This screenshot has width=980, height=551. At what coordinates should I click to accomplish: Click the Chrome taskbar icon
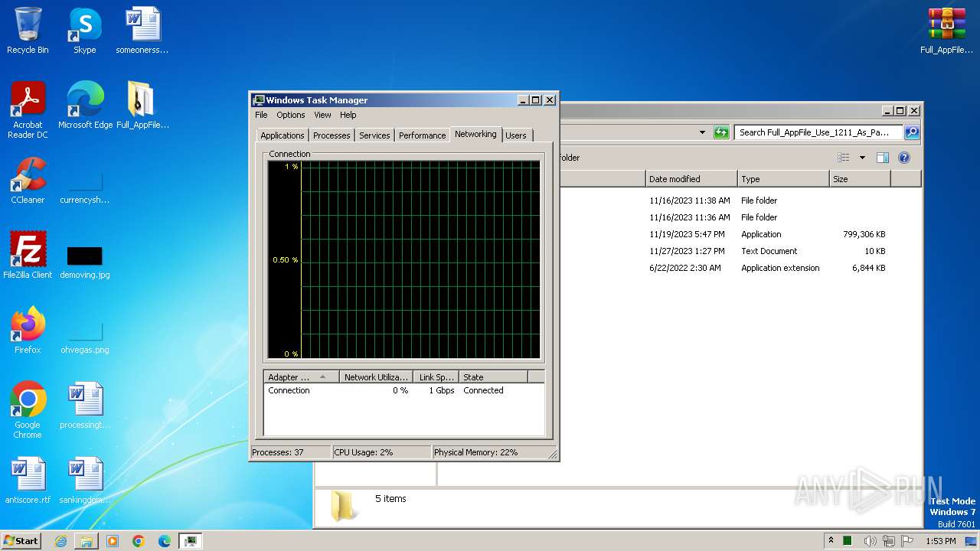coord(139,541)
